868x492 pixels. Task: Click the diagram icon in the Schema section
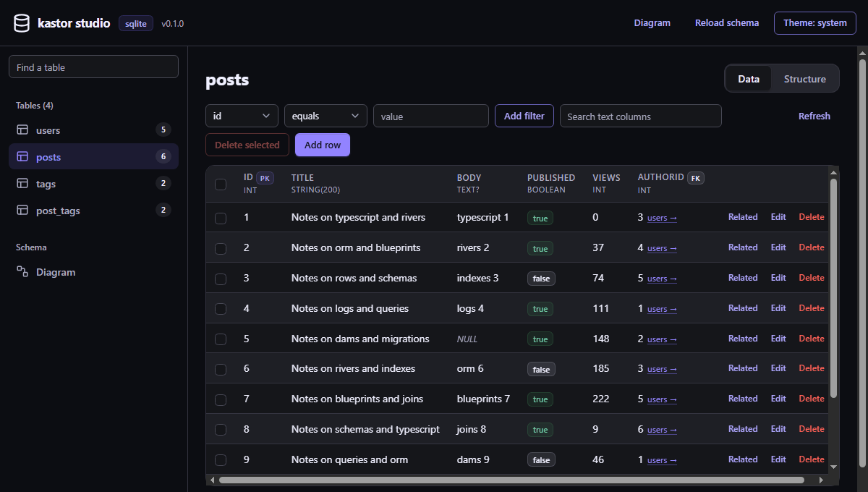click(22, 272)
